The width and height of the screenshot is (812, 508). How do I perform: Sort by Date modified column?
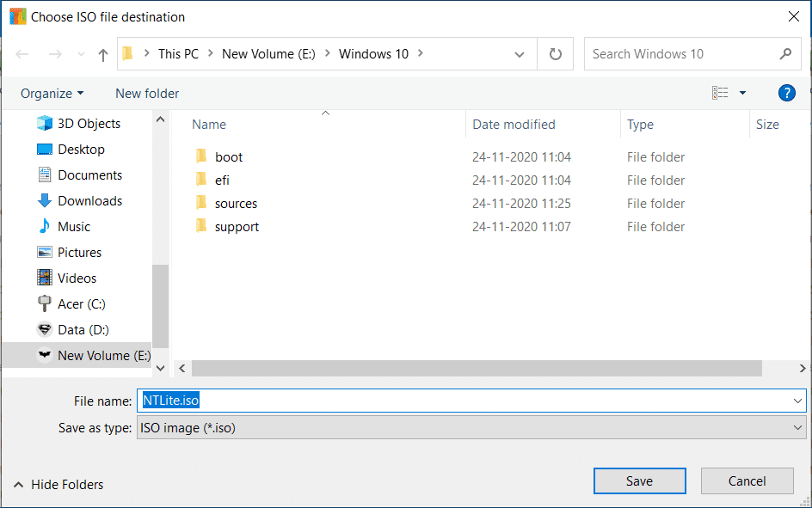coord(514,125)
